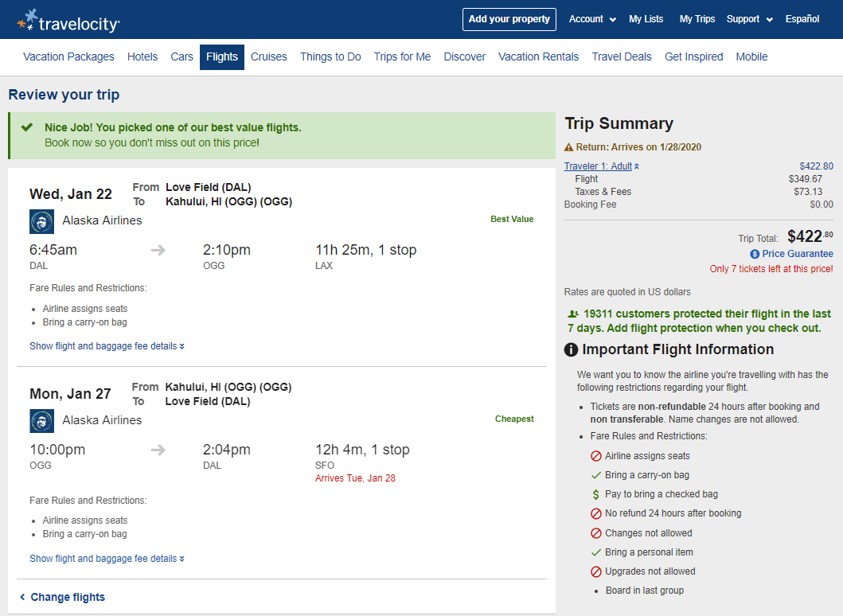843x616 pixels.
Task: Click 'Only 7 tickets left at this price!'
Action: (771, 269)
